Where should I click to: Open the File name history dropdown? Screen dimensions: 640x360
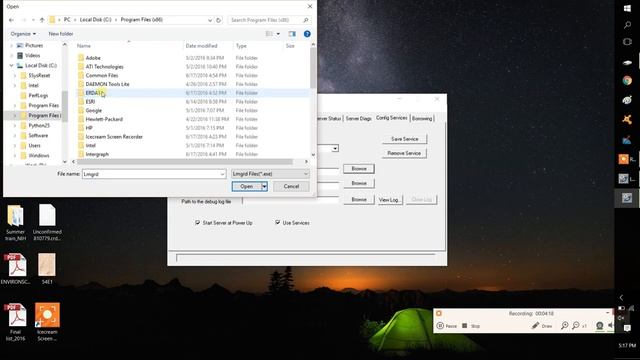tap(222, 174)
